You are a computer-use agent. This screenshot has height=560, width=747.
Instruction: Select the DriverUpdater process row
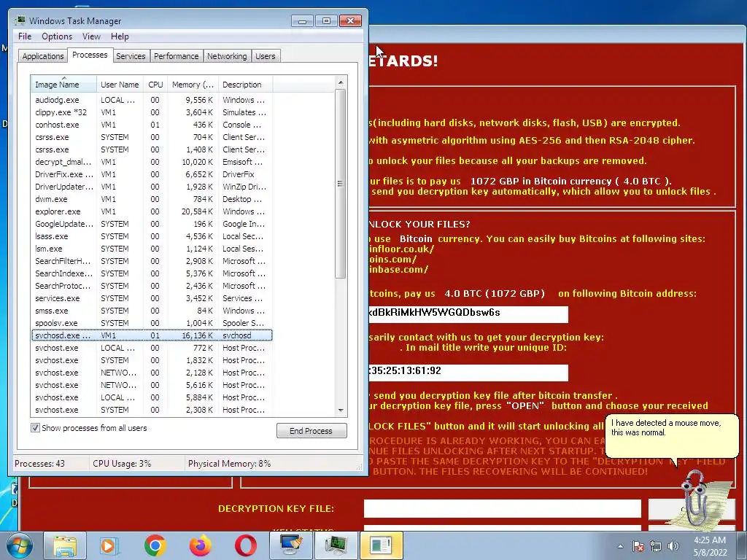pos(152,187)
